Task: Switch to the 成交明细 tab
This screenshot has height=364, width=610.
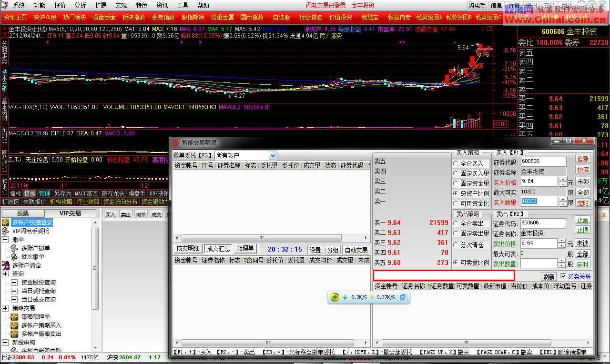Action: pyautogui.click(x=188, y=249)
